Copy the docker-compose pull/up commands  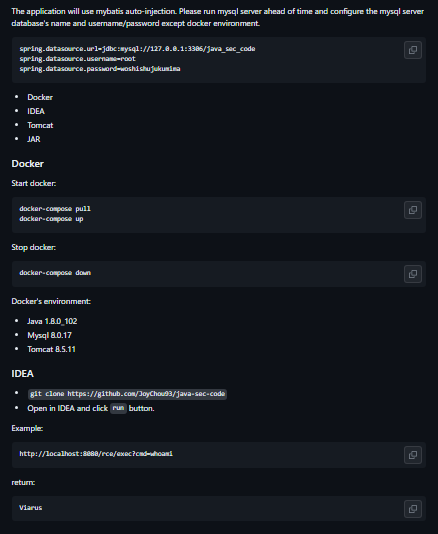413,210
